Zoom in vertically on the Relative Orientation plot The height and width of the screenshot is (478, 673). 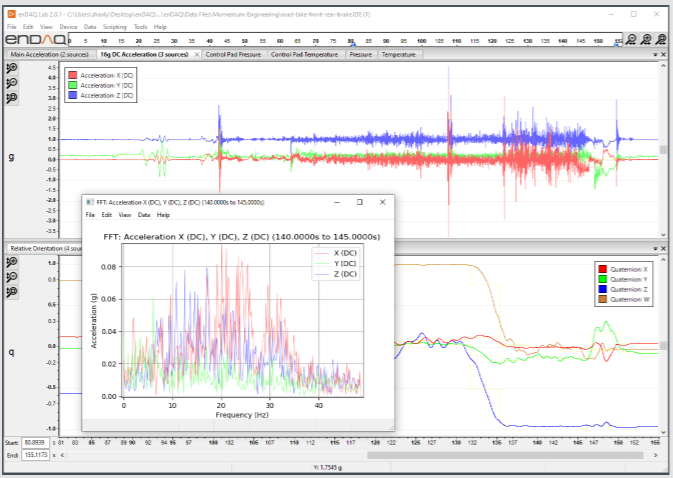click(12, 262)
